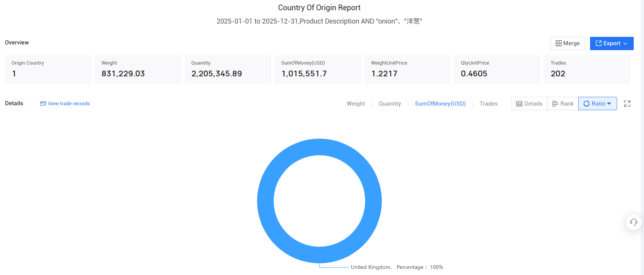The image size is (644, 275).
Task: Open customer support headset widget
Action: click(634, 222)
